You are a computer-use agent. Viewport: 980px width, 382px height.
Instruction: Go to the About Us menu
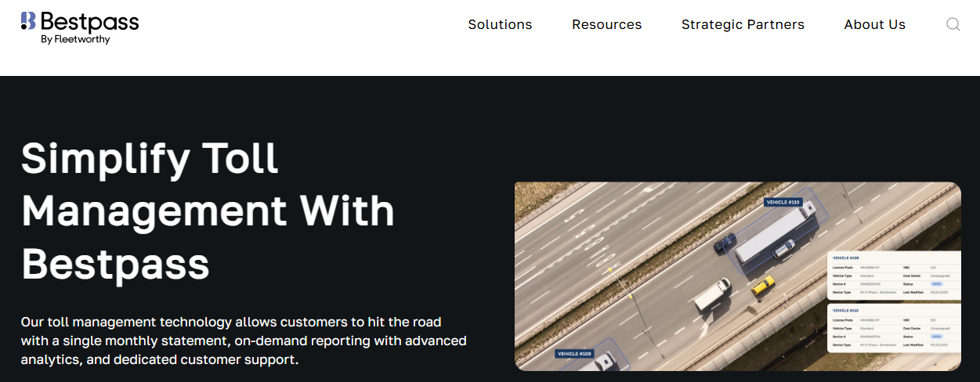874,24
